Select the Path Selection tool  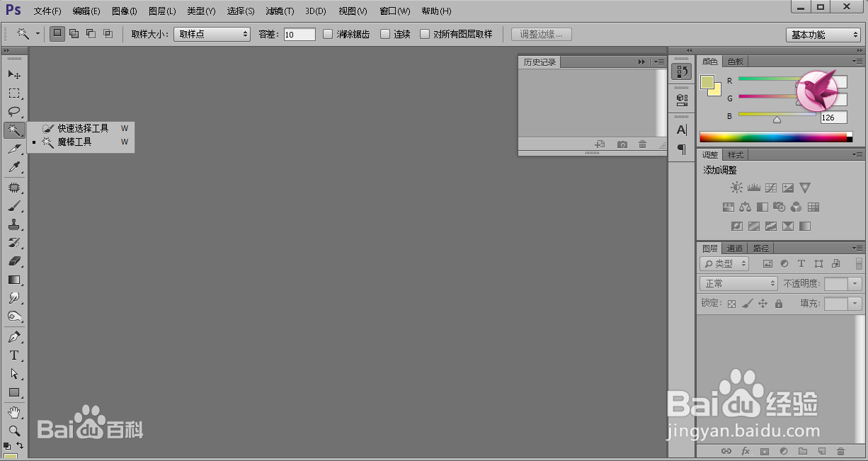pyautogui.click(x=14, y=374)
